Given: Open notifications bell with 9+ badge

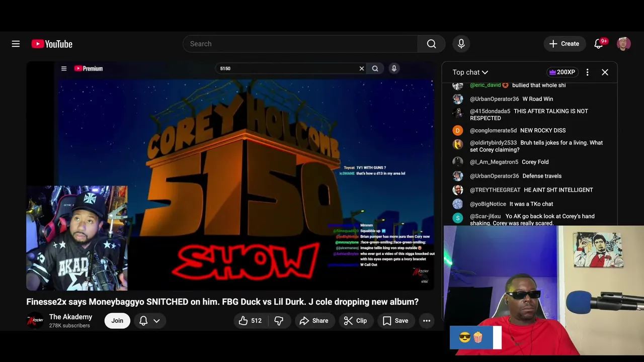Looking at the screenshot, I should 599,44.
